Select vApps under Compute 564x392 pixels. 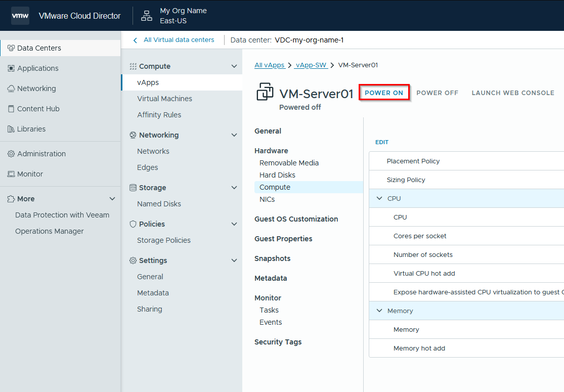(x=182, y=82)
